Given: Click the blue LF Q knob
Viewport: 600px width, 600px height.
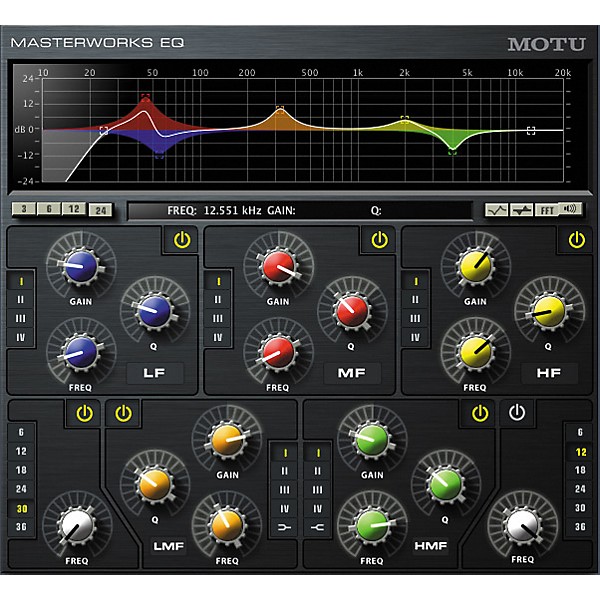Looking at the screenshot, I should (155, 311).
